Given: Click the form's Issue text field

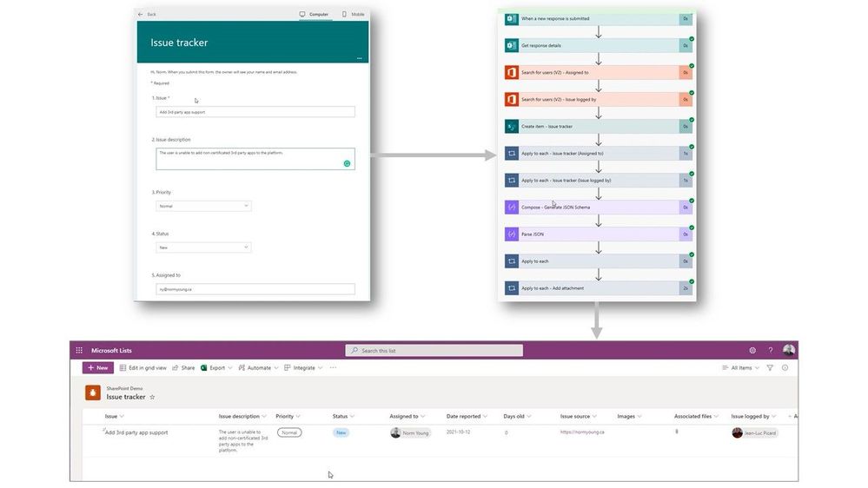Looking at the screenshot, I should point(255,112).
